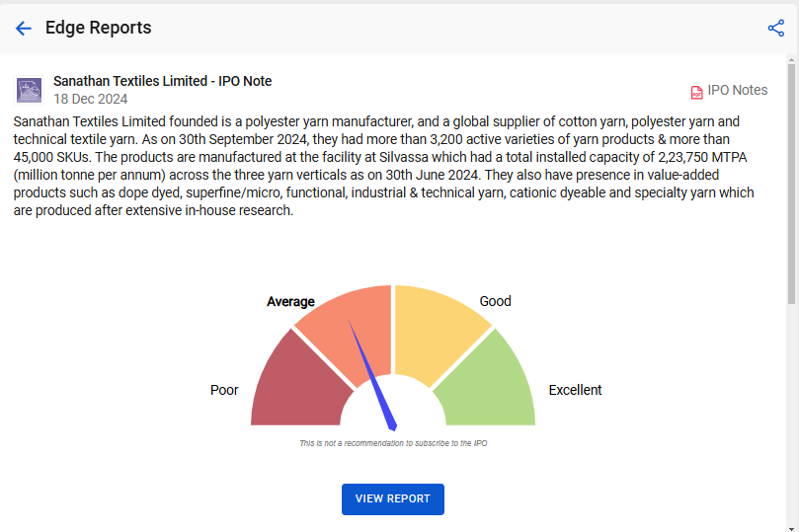The width and height of the screenshot is (799, 532).
Task: Click the Good label on the gauge
Action: 495,301
